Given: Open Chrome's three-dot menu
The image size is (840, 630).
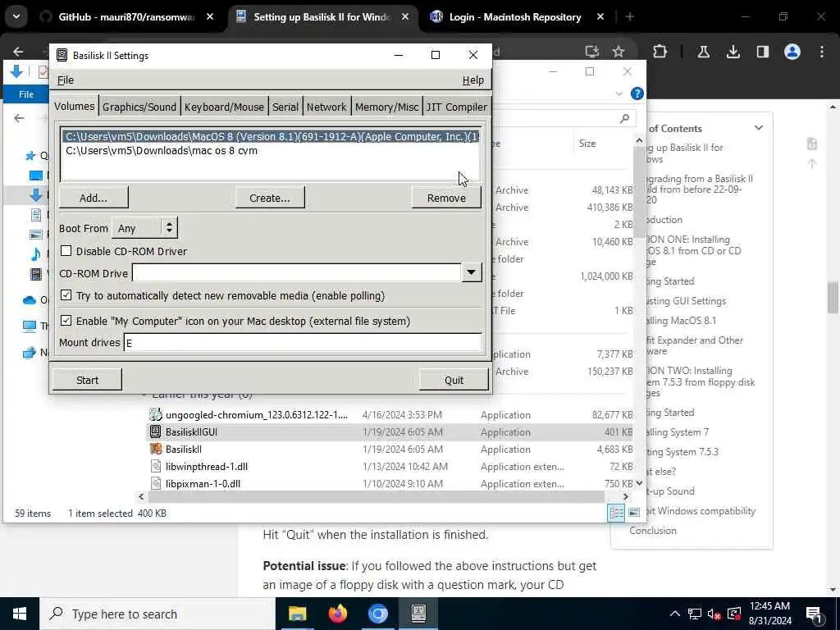Looking at the screenshot, I should [x=822, y=52].
